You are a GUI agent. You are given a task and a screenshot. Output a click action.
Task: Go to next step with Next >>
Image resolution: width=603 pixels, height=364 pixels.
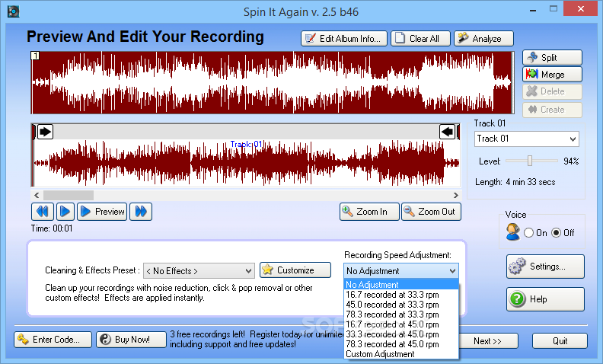(487, 341)
